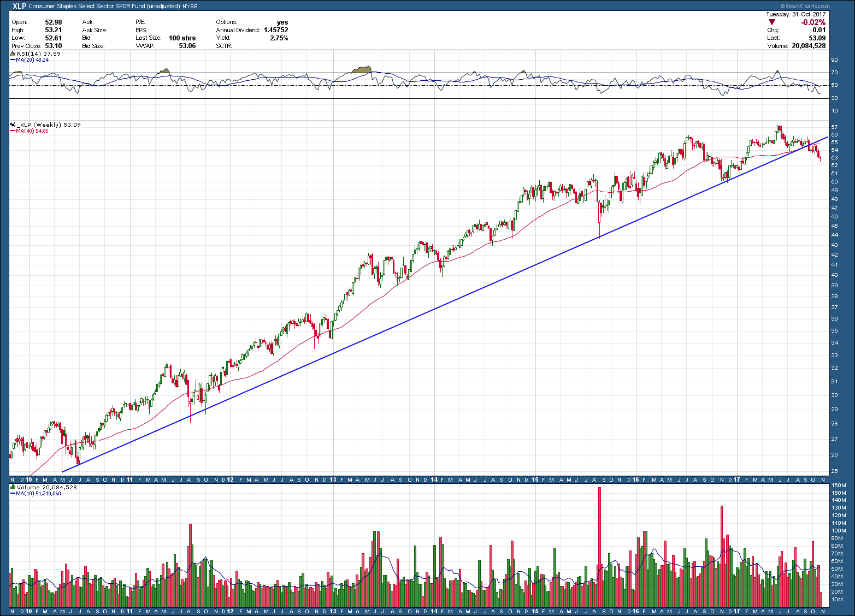The height and width of the screenshot is (616, 855).
Task: Click the price axis label 40
Action: (834, 275)
